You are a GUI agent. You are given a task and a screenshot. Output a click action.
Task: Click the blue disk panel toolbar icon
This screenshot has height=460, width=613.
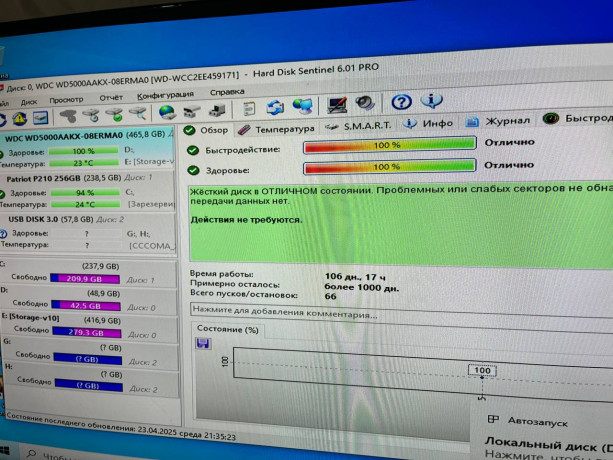coord(40,117)
